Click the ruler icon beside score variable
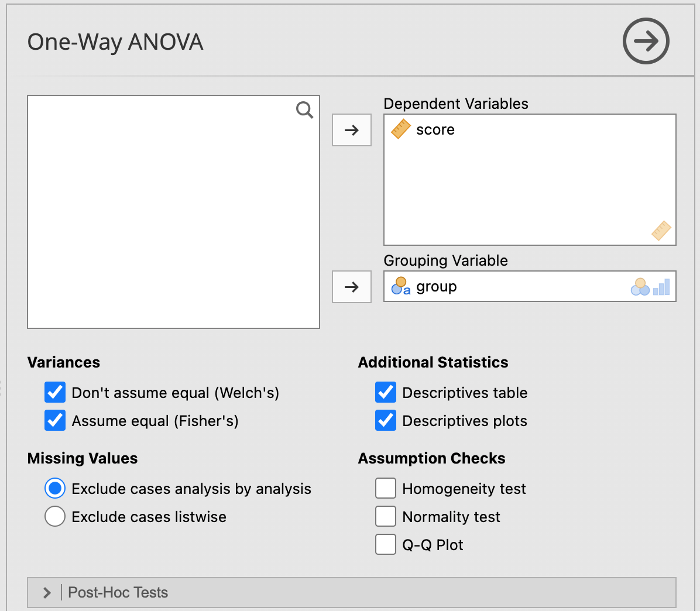The image size is (700, 611). click(401, 129)
